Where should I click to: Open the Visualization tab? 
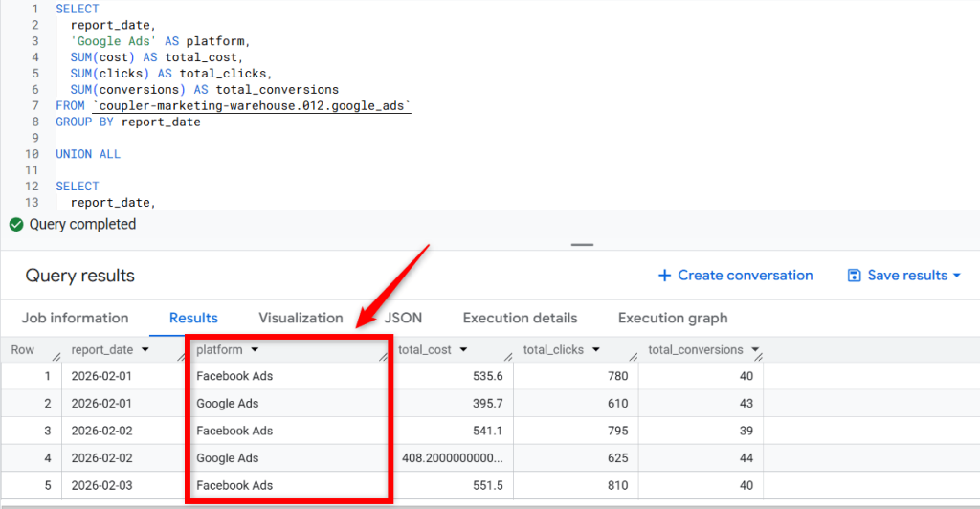[301, 318]
